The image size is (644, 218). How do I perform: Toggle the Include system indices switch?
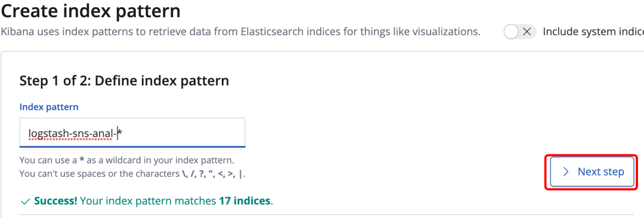[x=520, y=32]
